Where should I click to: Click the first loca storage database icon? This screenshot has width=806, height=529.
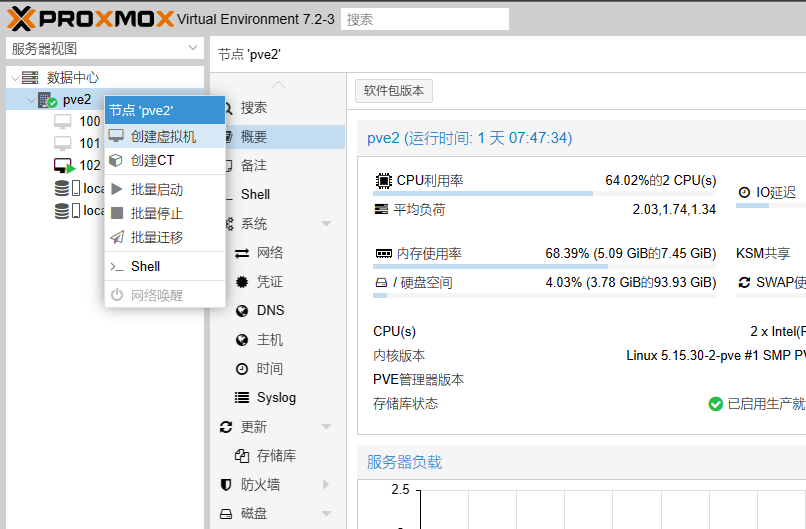point(62,188)
